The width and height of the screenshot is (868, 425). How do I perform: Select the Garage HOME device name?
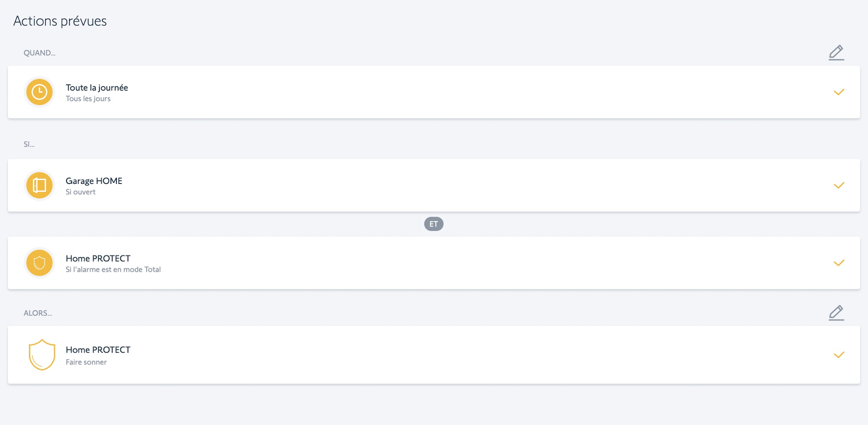pos(94,181)
